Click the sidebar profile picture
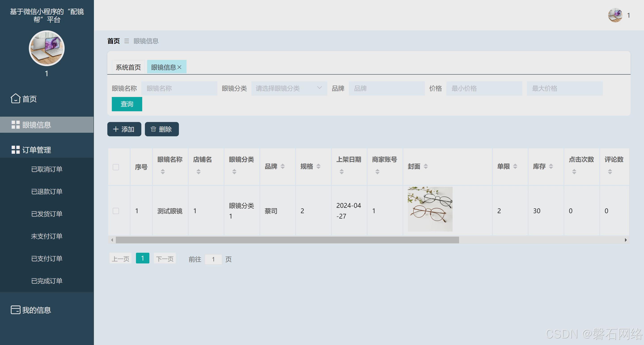 point(47,48)
